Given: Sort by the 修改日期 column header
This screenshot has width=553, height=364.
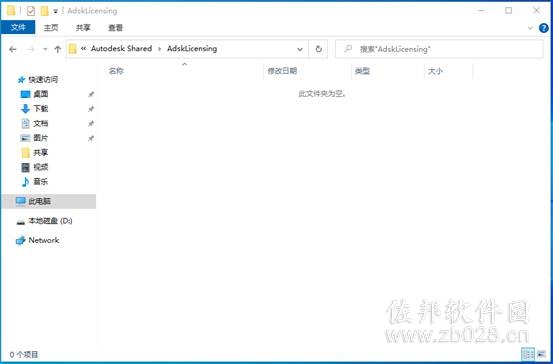Looking at the screenshot, I should 282,71.
